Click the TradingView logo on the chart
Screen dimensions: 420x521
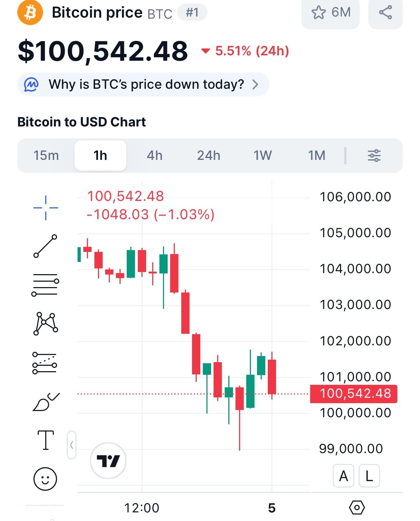(x=108, y=461)
